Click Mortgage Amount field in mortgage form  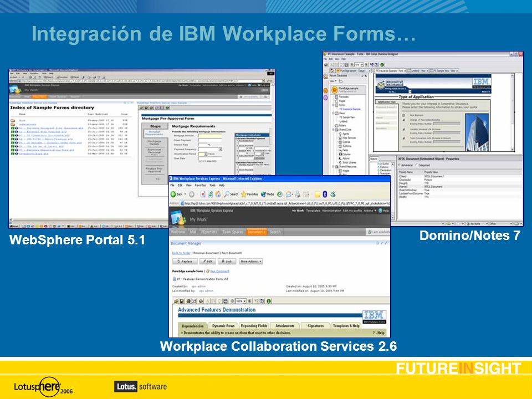(209, 136)
